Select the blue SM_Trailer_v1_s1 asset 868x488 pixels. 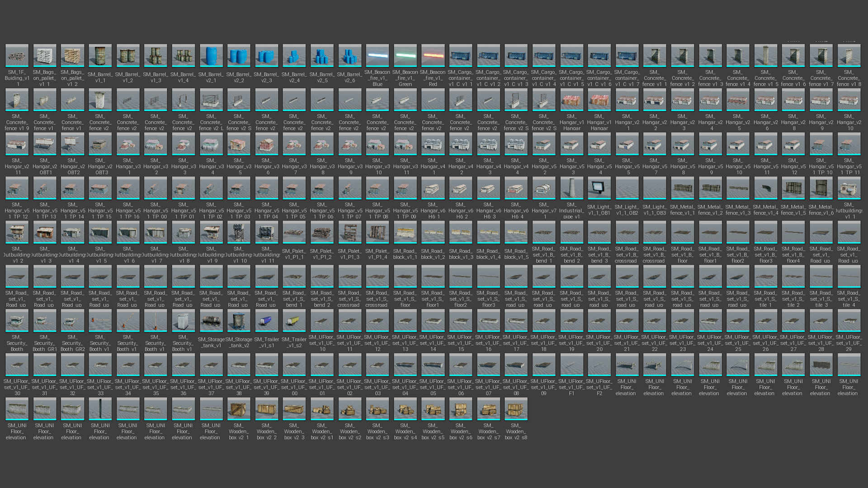point(267,321)
